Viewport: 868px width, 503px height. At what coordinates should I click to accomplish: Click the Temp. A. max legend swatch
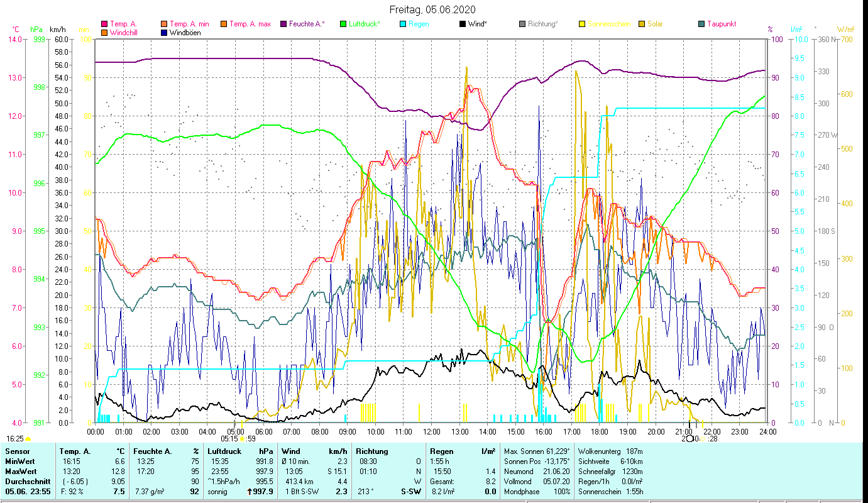[x=223, y=25]
